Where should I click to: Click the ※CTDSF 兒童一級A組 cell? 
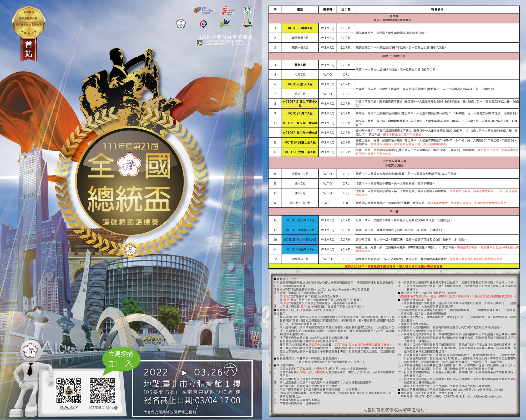(x=300, y=152)
